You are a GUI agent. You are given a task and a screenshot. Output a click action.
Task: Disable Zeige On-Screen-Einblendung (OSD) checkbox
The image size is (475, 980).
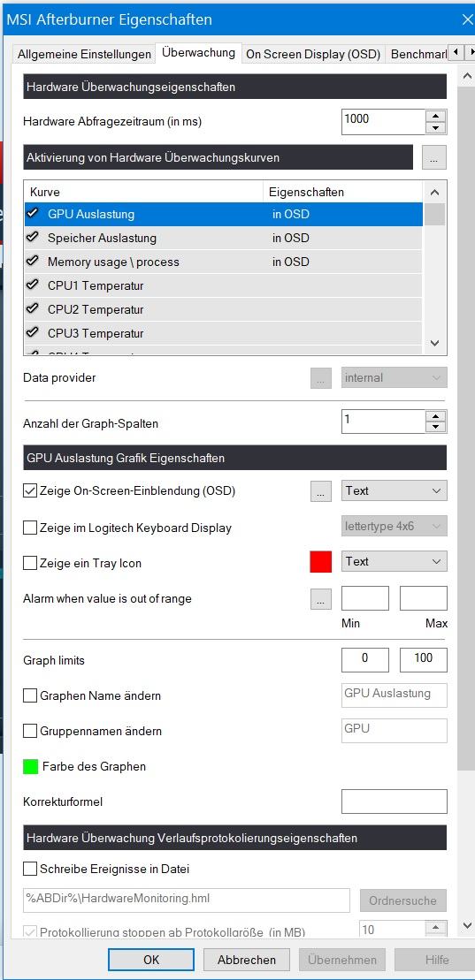(30, 491)
